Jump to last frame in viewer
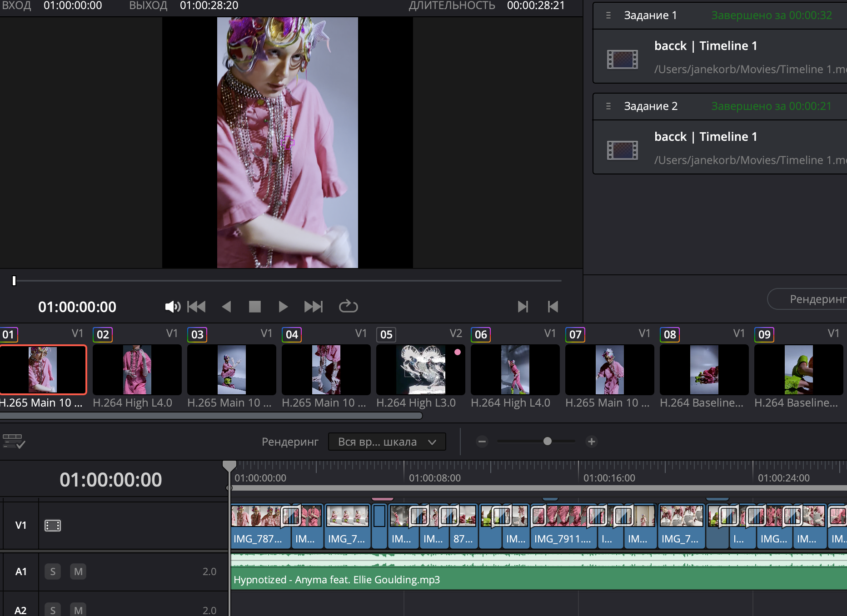This screenshot has width=847, height=616. tap(314, 307)
